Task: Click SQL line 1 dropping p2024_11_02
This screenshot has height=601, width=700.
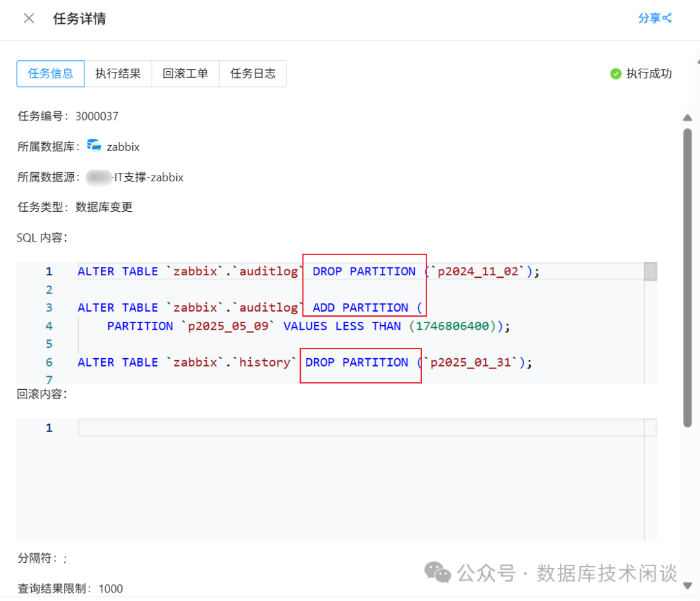Action: click(309, 271)
